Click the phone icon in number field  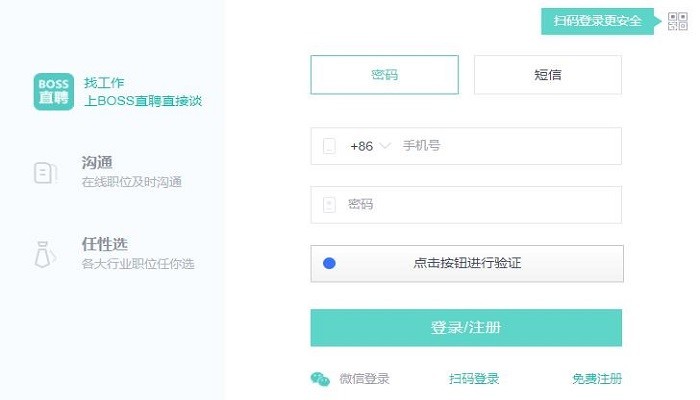pyautogui.click(x=329, y=146)
